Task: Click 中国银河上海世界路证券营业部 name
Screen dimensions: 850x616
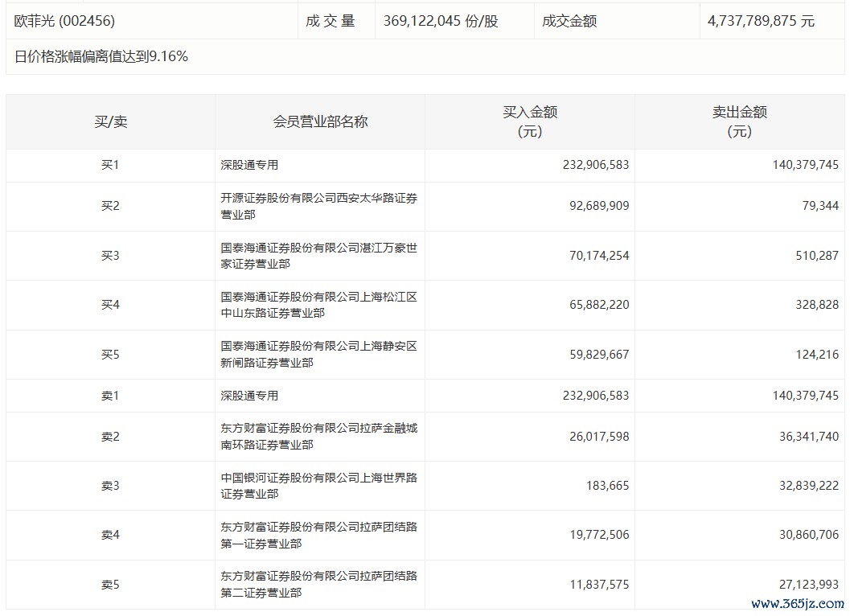Action: coord(318,486)
